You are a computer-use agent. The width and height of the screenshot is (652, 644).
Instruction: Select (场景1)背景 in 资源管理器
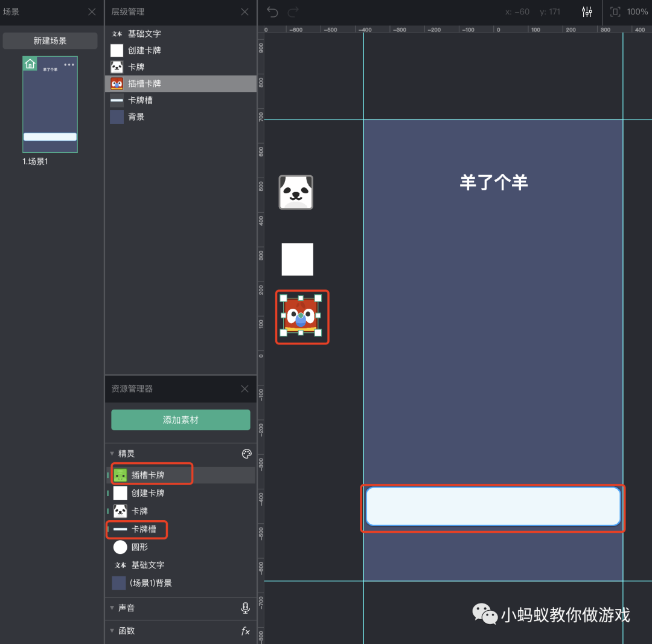tap(181, 583)
